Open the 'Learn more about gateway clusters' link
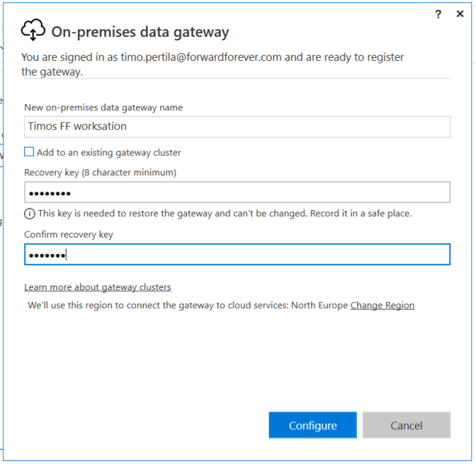 coord(97,287)
